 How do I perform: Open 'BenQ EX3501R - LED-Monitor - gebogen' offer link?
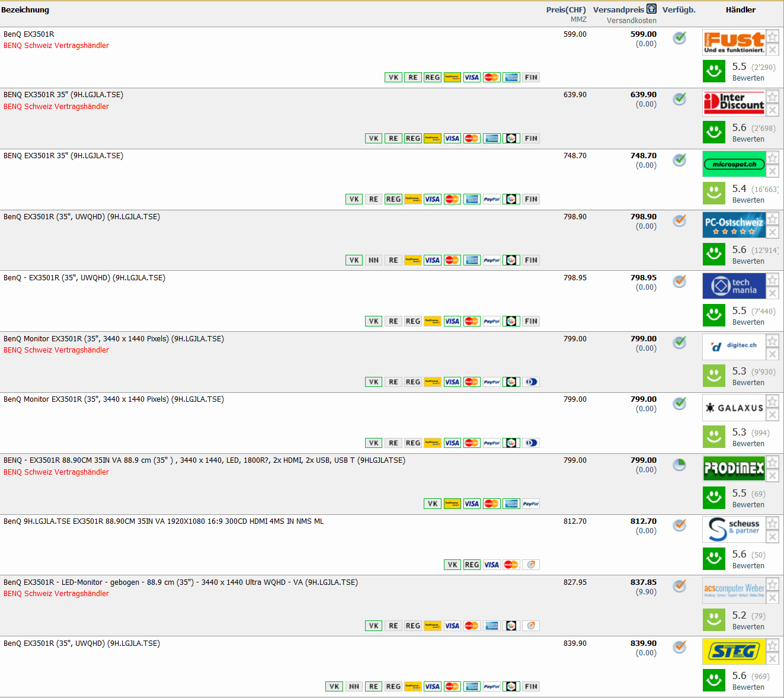(181, 582)
